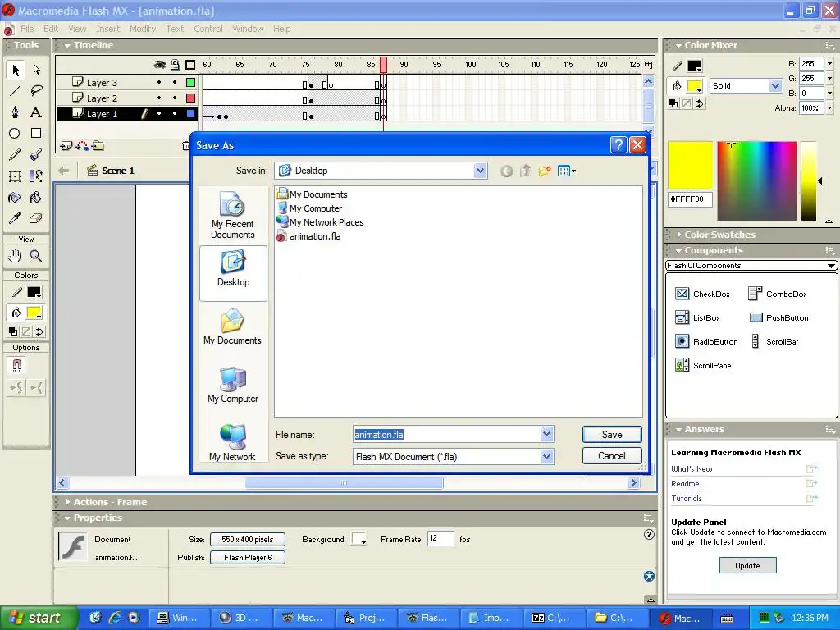
Task: Toggle outline color square for Layer 2
Action: pos(190,98)
